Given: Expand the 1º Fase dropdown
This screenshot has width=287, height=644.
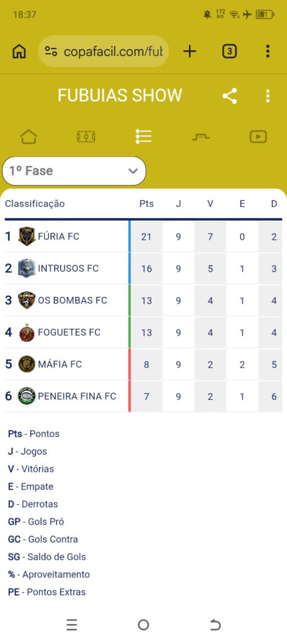Looking at the screenshot, I should pos(74,171).
